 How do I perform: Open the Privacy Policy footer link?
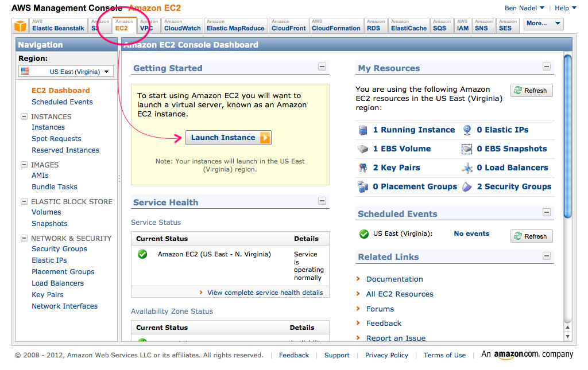pos(386,355)
